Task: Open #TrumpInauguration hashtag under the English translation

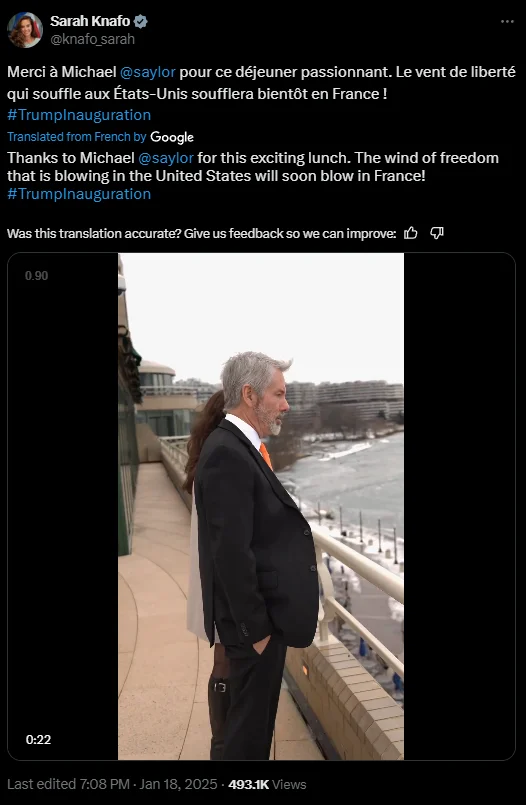Action: [79, 194]
